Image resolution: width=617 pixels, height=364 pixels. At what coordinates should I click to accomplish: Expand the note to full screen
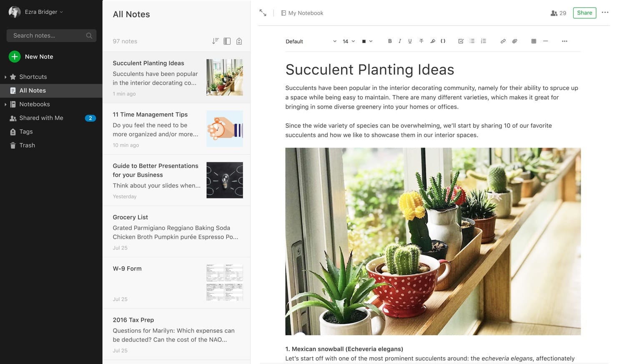tap(263, 13)
